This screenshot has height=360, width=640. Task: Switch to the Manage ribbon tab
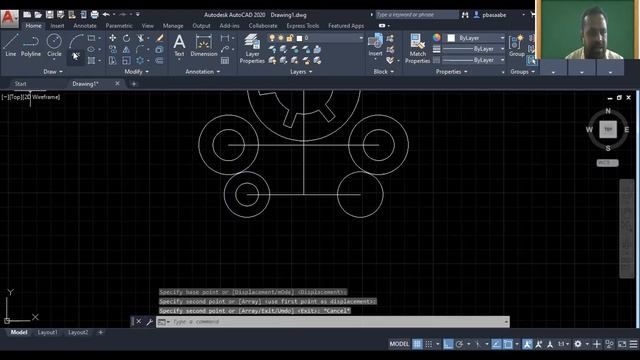point(173,26)
